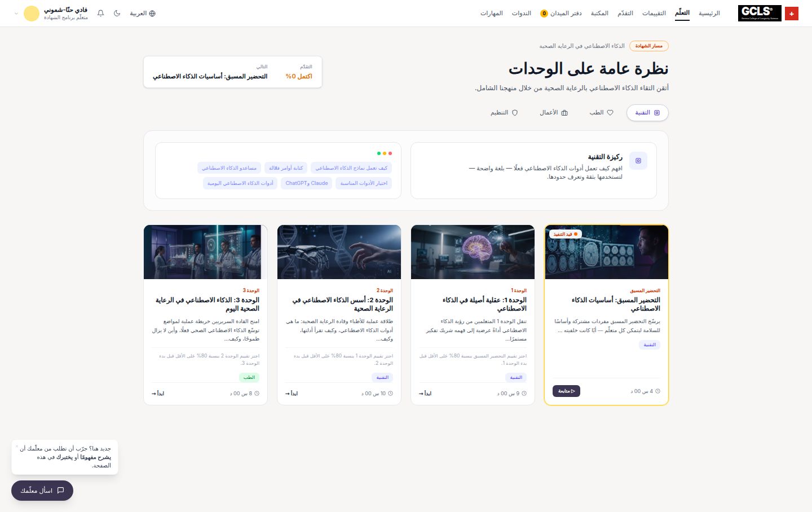Open notifications via the bell icon

(x=101, y=13)
